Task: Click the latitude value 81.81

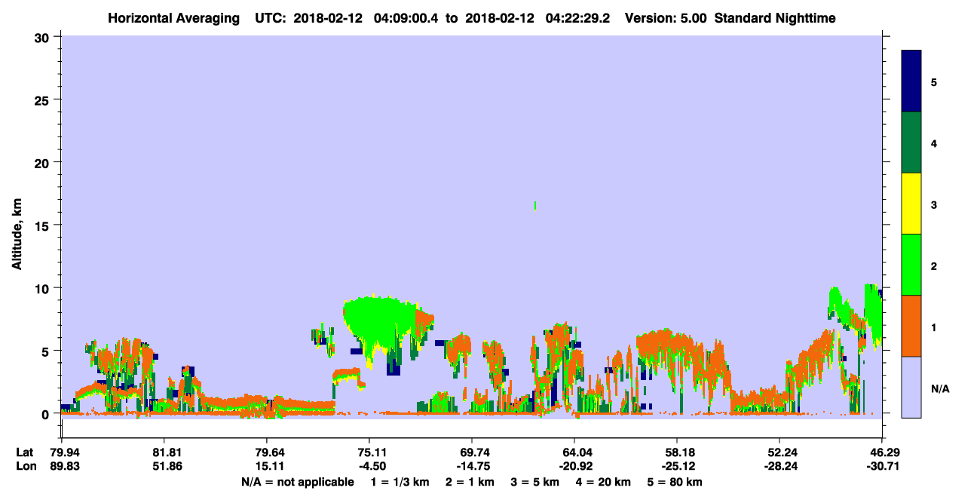Action: 164,452
